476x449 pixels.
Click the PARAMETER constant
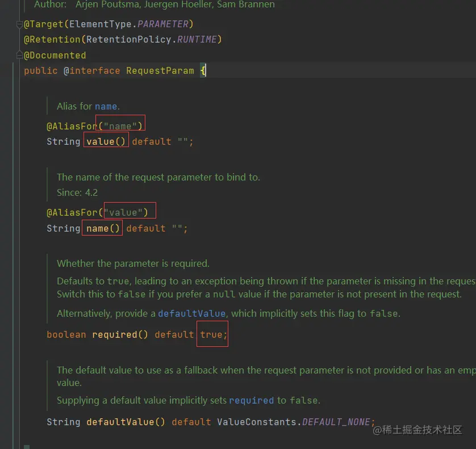tap(162, 24)
